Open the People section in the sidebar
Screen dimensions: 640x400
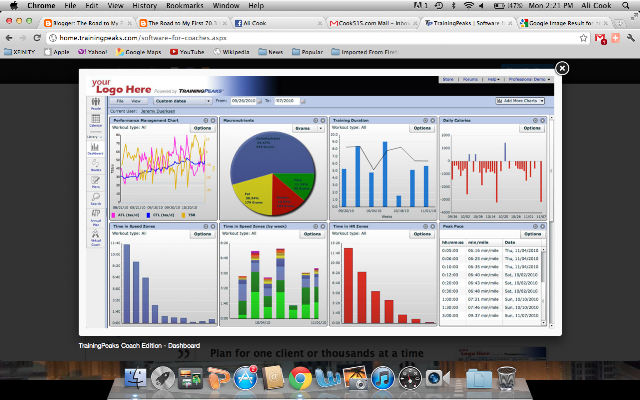[96, 104]
